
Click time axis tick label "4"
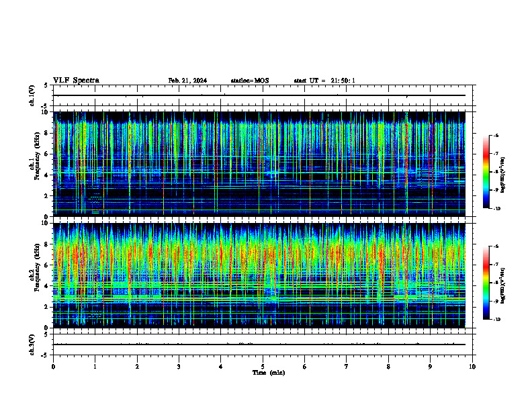(x=221, y=367)
